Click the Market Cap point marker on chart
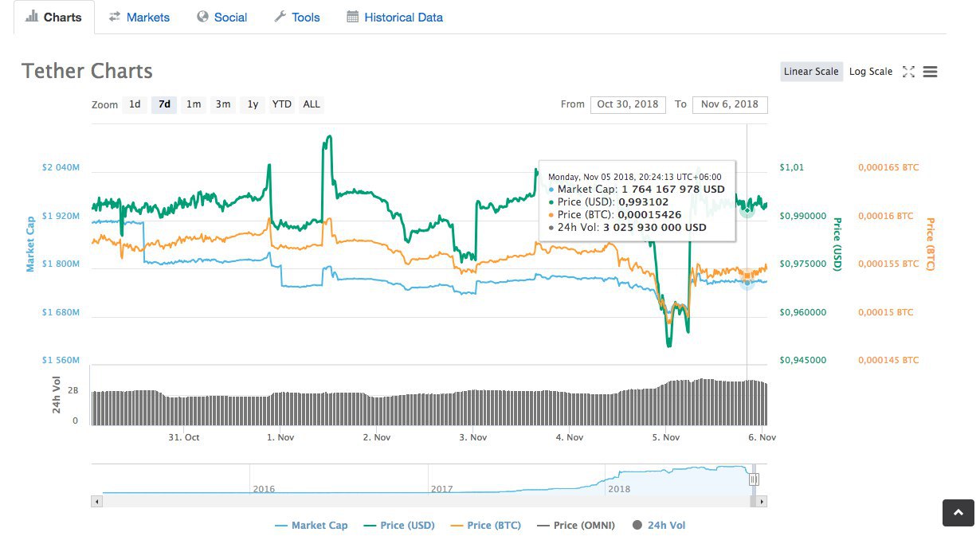The width and height of the screenshot is (980, 536). point(747,281)
